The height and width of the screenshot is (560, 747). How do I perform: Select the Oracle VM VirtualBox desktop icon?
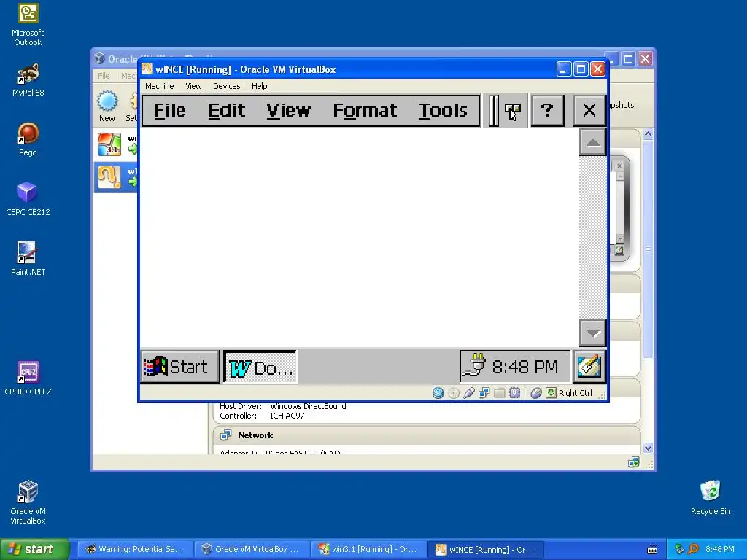click(x=28, y=502)
